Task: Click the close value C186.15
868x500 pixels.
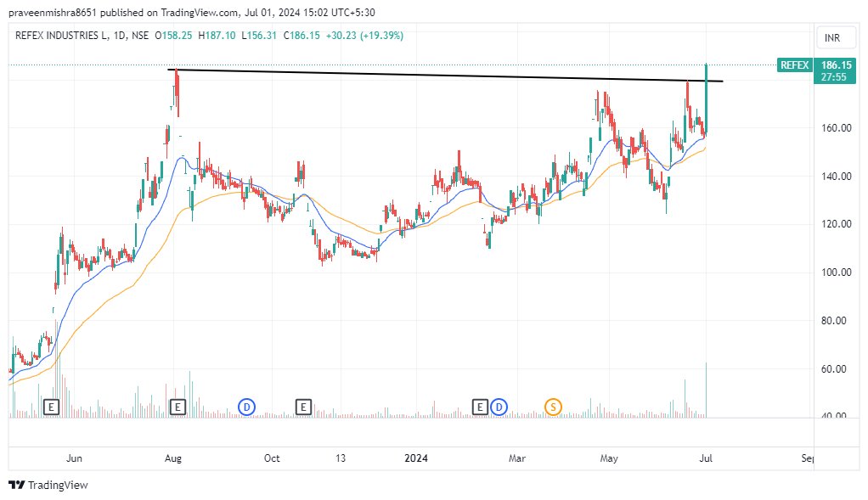Action: [x=302, y=36]
